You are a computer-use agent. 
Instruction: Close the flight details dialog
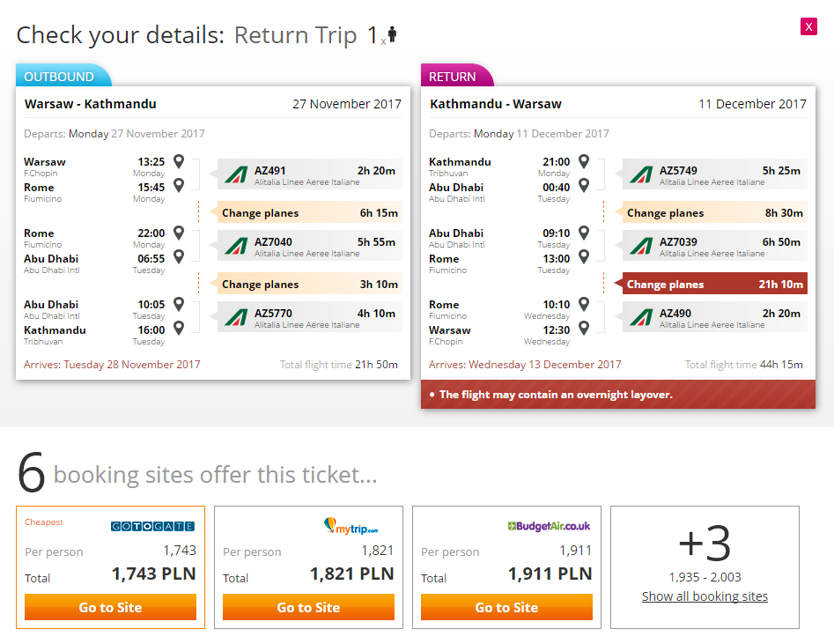pyautogui.click(x=808, y=26)
